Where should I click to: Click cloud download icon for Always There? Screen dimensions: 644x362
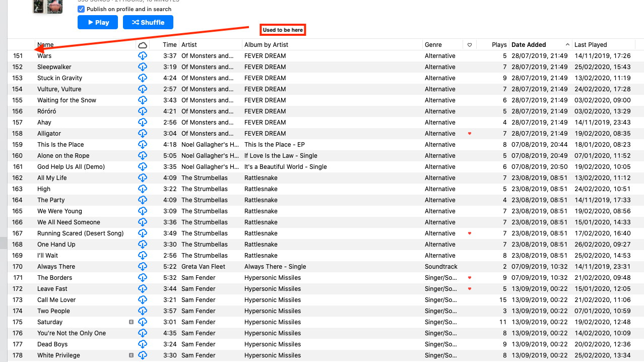[143, 267]
